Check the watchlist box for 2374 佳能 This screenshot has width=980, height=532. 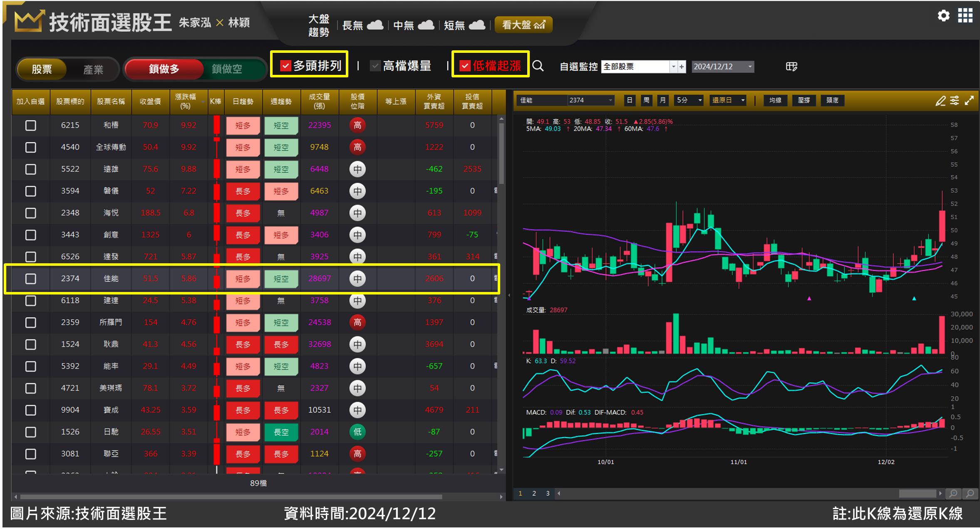(x=31, y=279)
